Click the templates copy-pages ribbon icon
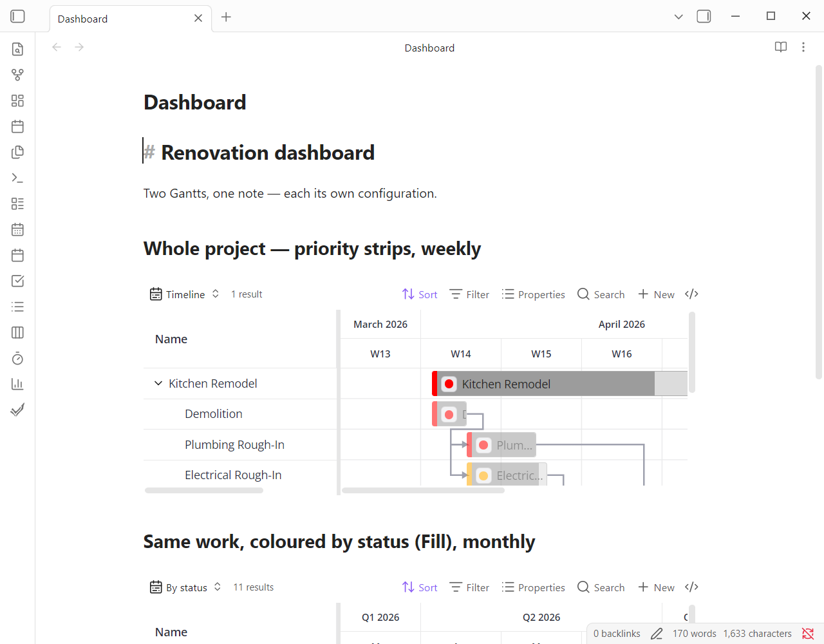The image size is (824, 644). click(x=18, y=152)
